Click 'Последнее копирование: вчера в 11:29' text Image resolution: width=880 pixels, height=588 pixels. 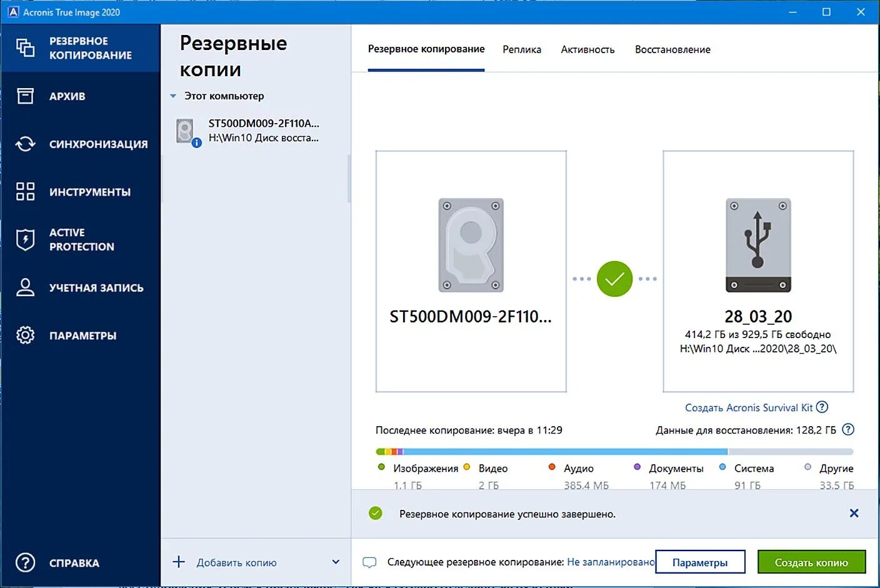point(469,430)
